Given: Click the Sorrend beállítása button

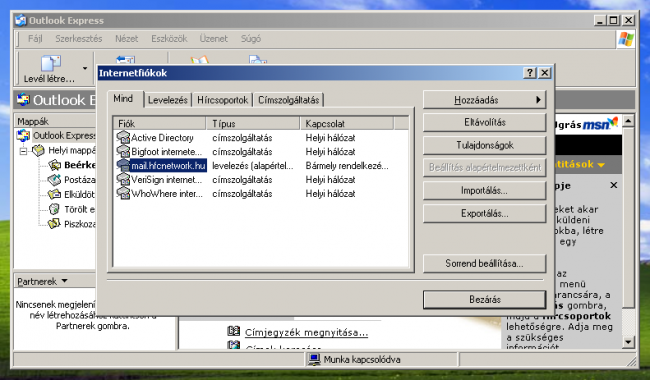Looking at the screenshot, I should point(484,264).
